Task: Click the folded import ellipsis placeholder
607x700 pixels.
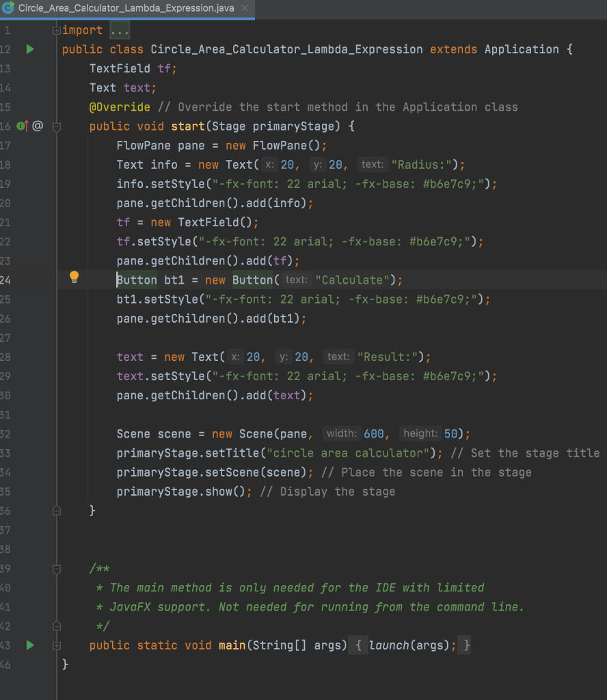Action: 120,30
